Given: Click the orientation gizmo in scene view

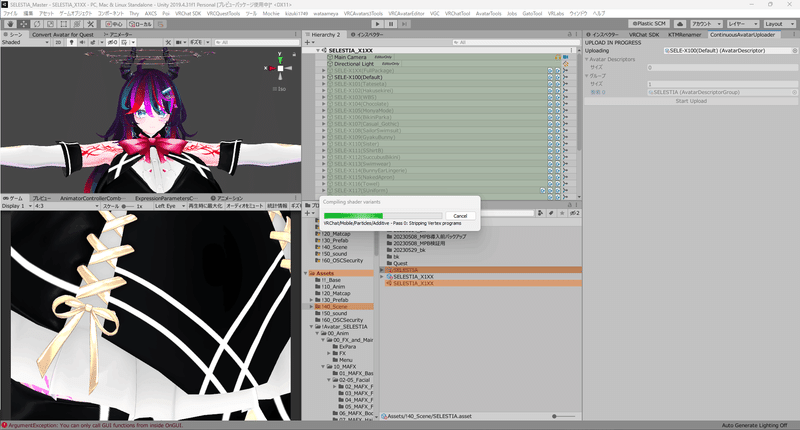Looking at the screenshot, I should tap(280, 68).
